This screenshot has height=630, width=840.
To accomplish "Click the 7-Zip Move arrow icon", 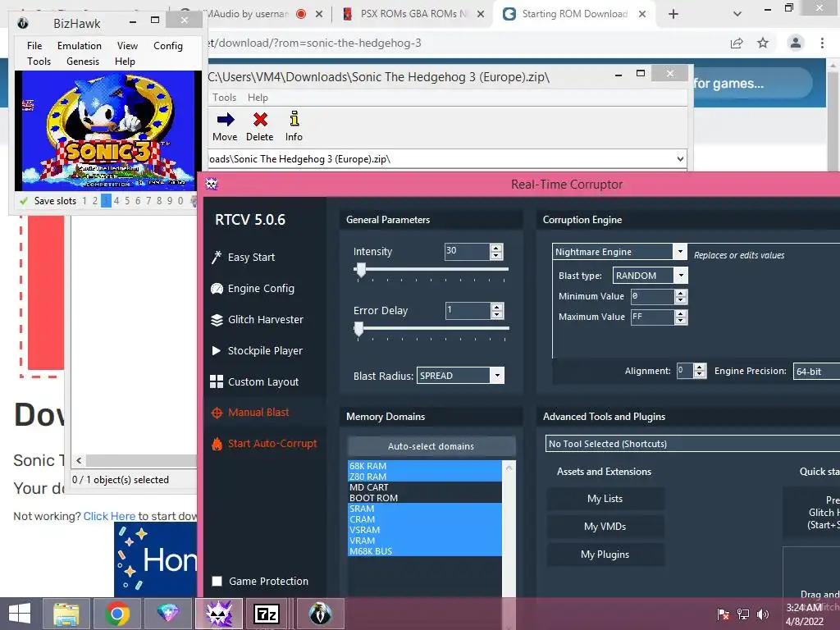I will [226, 119].
